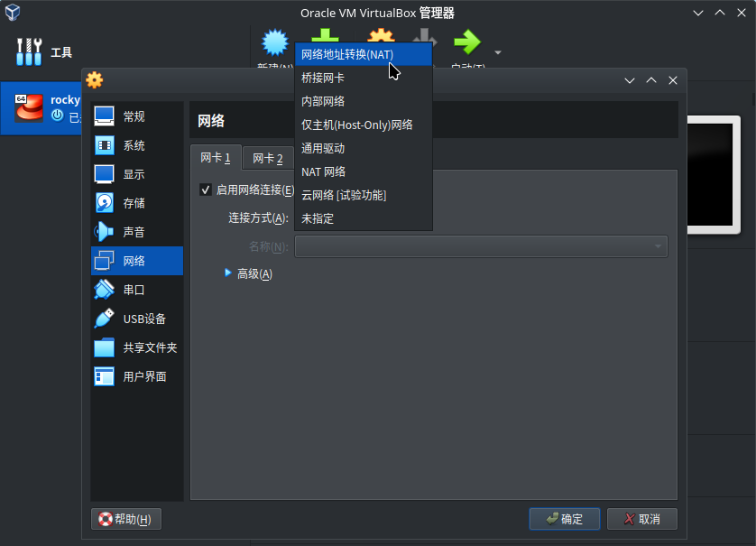The image size is (756, 546).
Task: Click the 工具 tools icon in manager
Action: click(29, 51)
